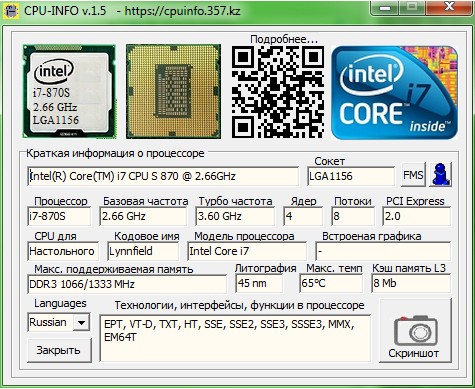Viewport: 475px width, 389px height.
Task: Click the Сокет field showing LGA1156
Action: click(351, 176)
